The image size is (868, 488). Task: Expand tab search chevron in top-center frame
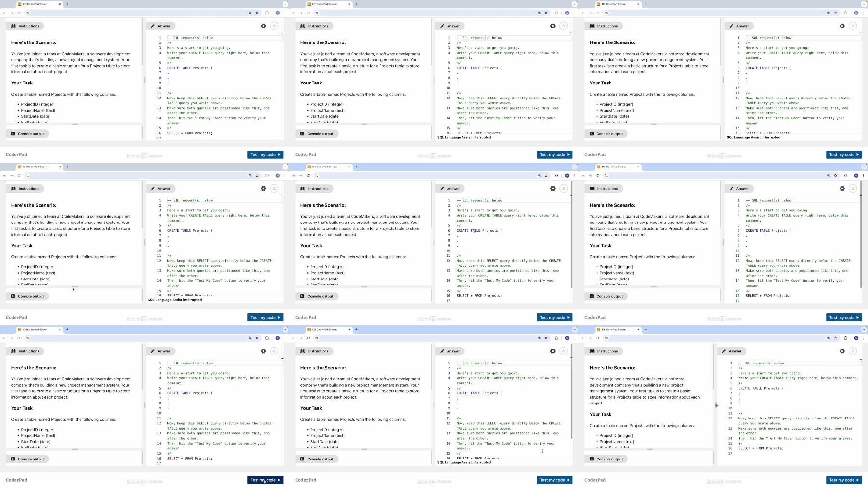[x=574, y=4]
